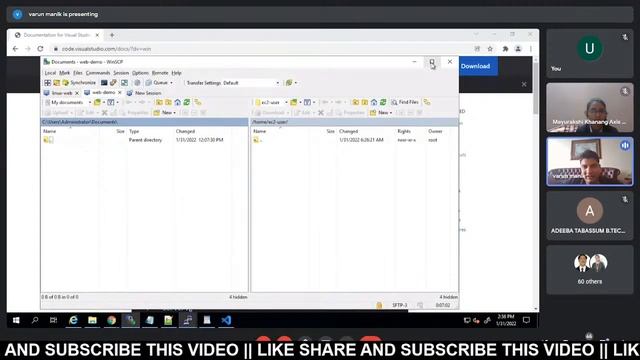Go to local root directory icon
The width and height of the screenshot is (640, 360).
pyautogui.click(x=168, y=102)
